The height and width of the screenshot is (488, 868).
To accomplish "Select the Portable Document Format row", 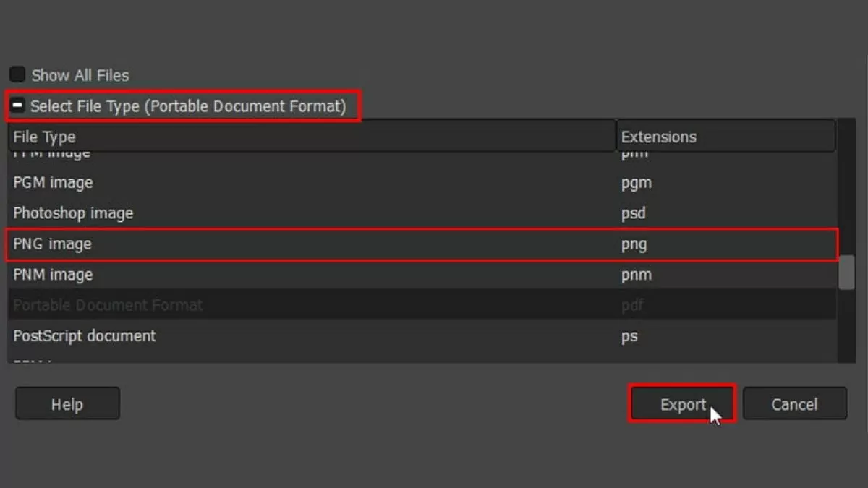I will coord(108,305).
